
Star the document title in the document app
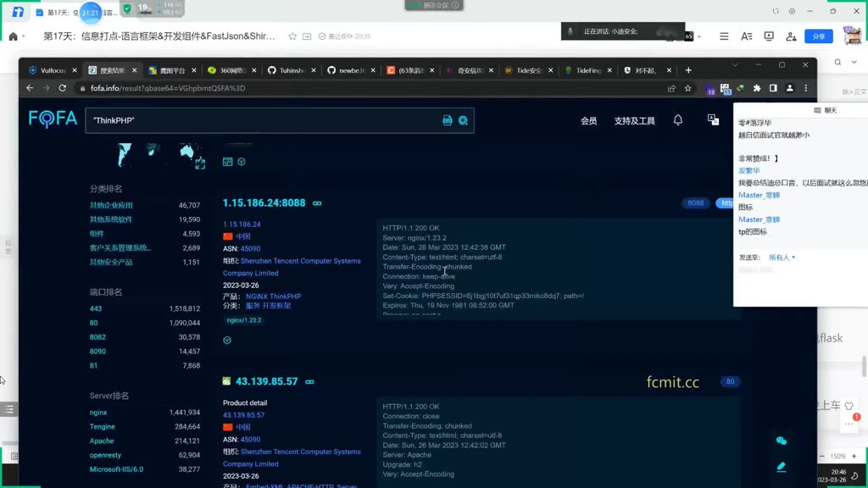coord(292,36)
